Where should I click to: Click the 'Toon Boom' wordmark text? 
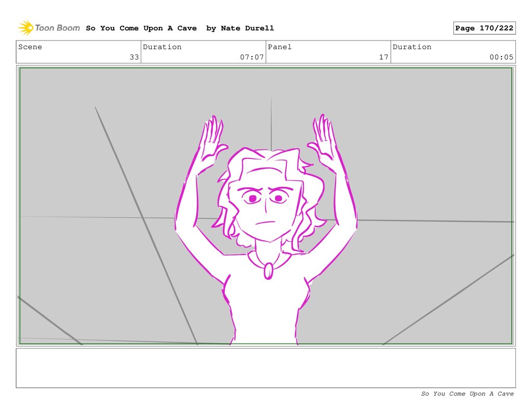57,28
